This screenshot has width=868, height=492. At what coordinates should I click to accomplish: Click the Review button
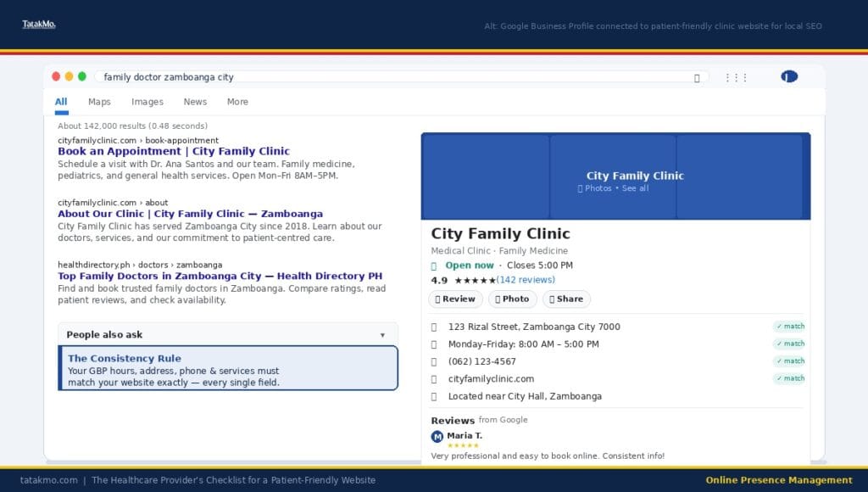click(x=455, y=299)
